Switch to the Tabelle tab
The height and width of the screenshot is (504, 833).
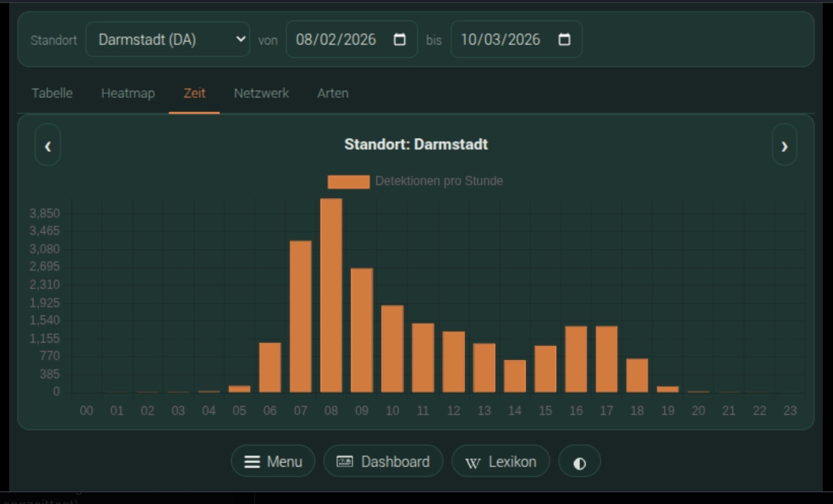pos(52,94)
